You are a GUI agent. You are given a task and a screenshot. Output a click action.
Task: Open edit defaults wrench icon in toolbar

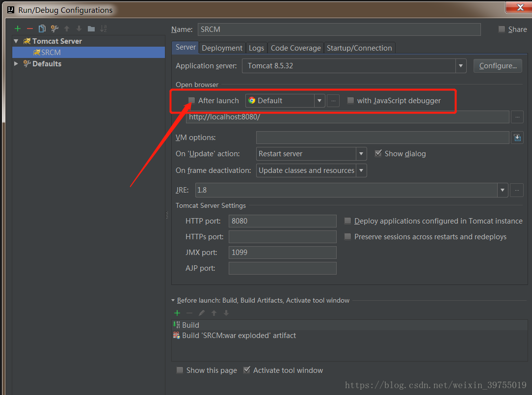click(54, 28)
